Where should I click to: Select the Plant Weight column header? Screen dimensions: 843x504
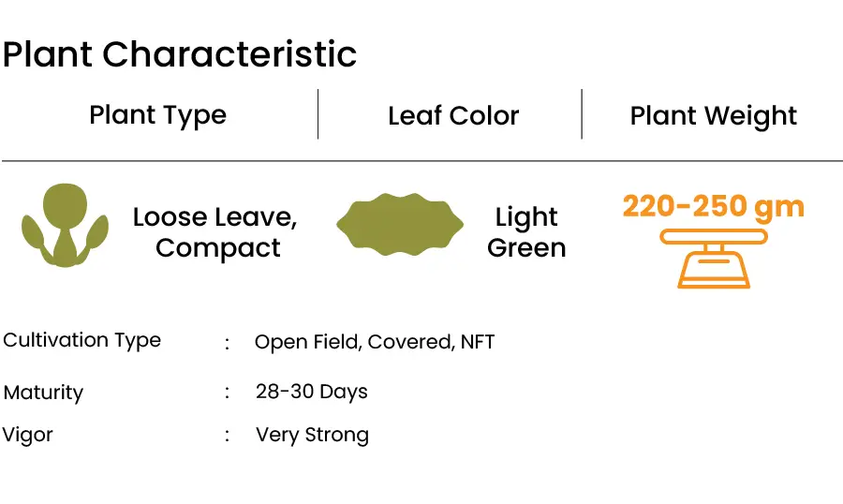click(x=714, y=116)
